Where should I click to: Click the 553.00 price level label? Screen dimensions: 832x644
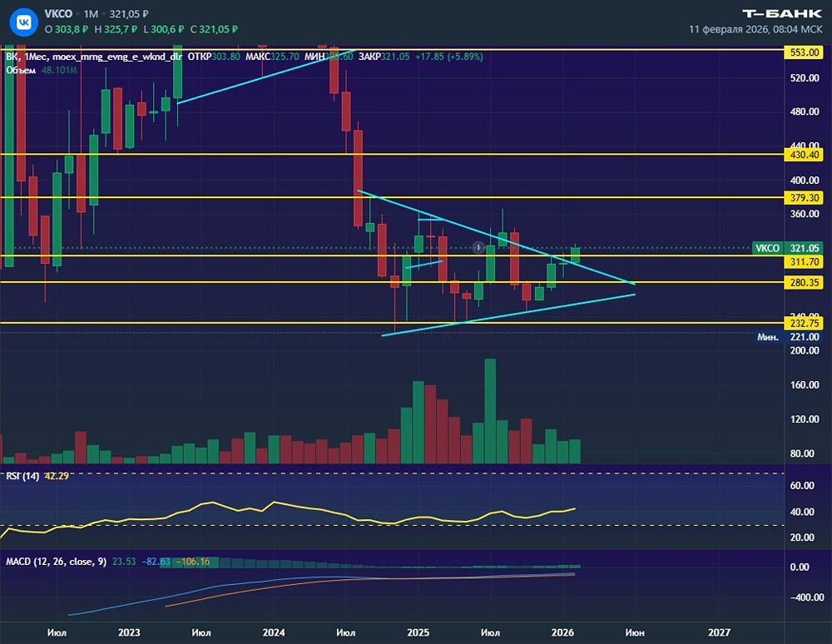[x=804, y=52]
